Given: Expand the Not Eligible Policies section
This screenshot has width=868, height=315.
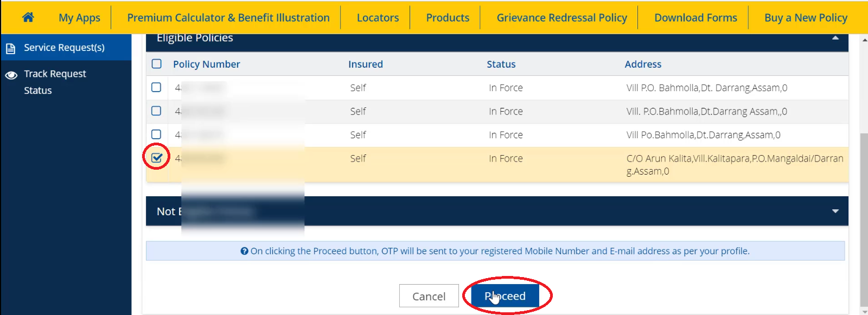Looking at the screenshot, I should [x=836, y=211].
